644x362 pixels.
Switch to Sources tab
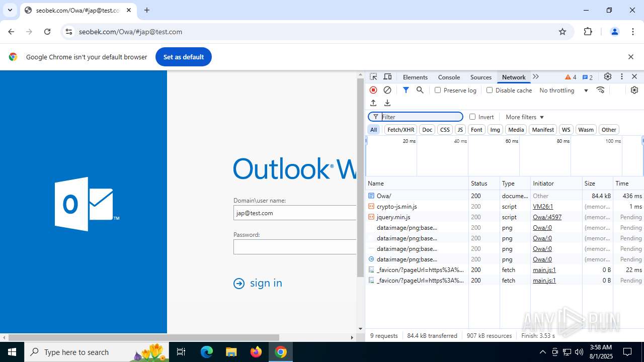tap(480, 77)
